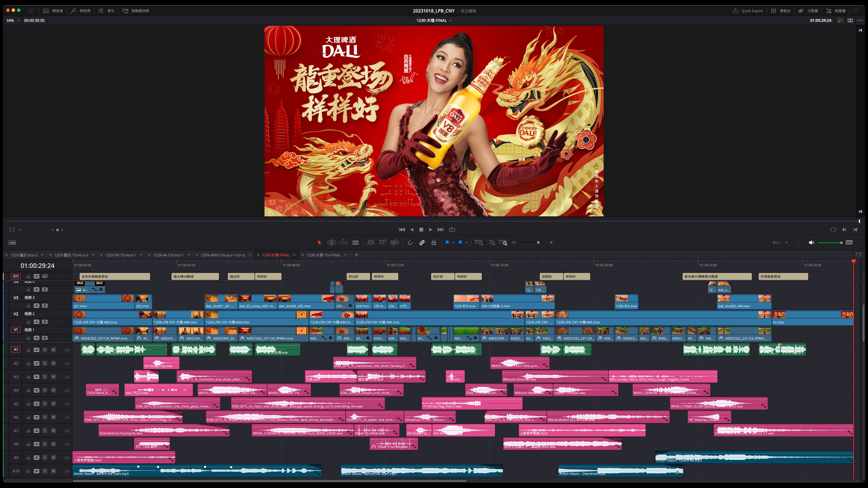The width and height of the screenshot is (868, 488).
Task: Click the timeline zoom plus button
Action: point(551,242)
